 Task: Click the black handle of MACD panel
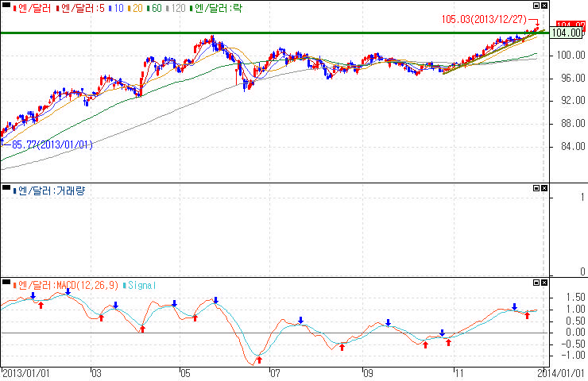tap(6, 283)
